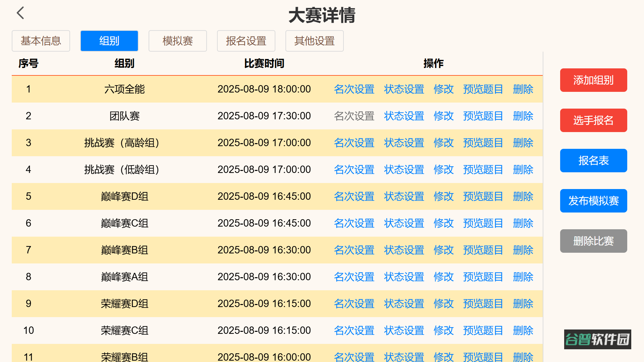Click 预览题目 for 荣耀赛C组

coord(483,330)
